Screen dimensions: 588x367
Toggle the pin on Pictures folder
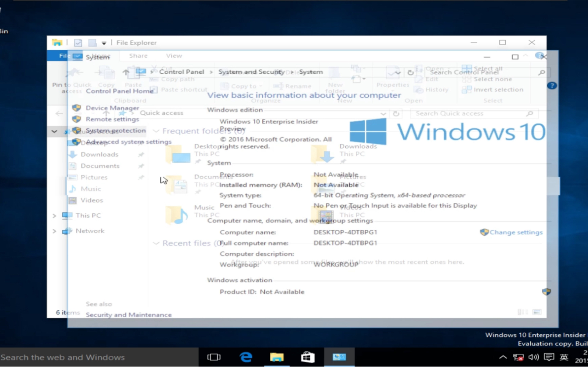(141, 177)
